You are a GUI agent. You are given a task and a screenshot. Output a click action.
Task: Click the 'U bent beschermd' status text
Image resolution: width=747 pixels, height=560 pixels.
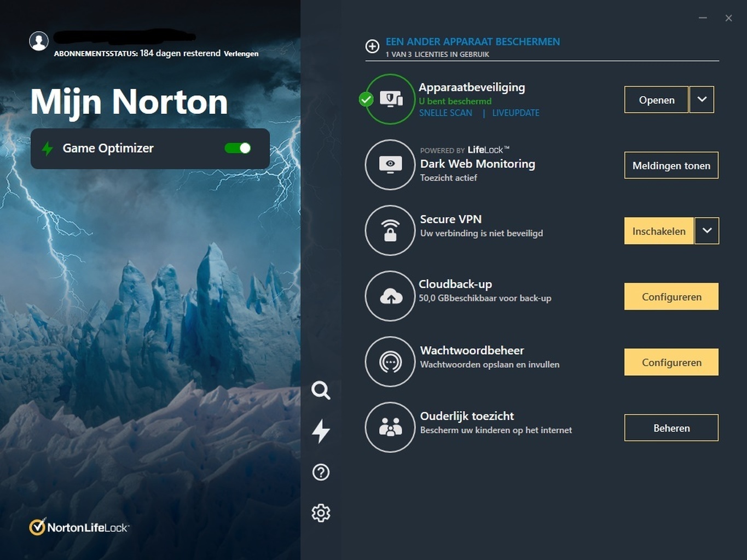pyautogui.click(x=455, y=101)
